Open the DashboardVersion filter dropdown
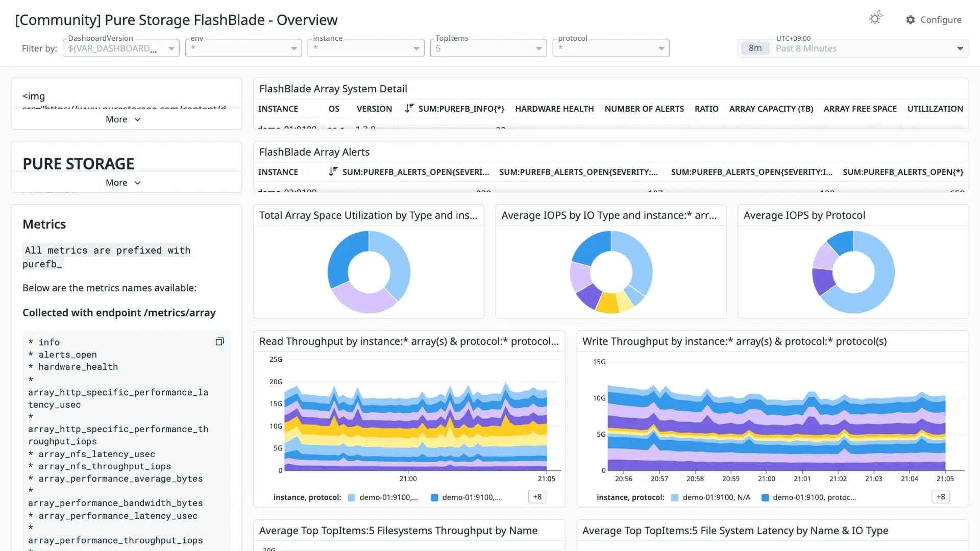 [121, 48]
